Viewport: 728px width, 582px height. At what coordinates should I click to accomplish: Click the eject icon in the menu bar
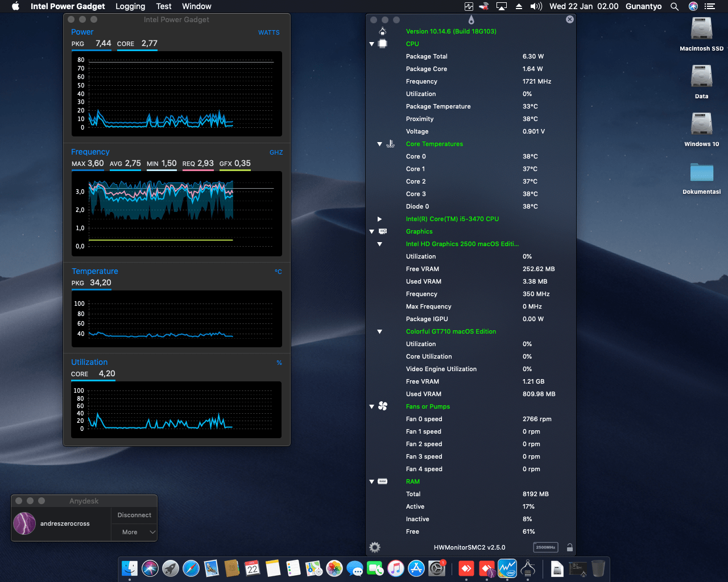519,6
